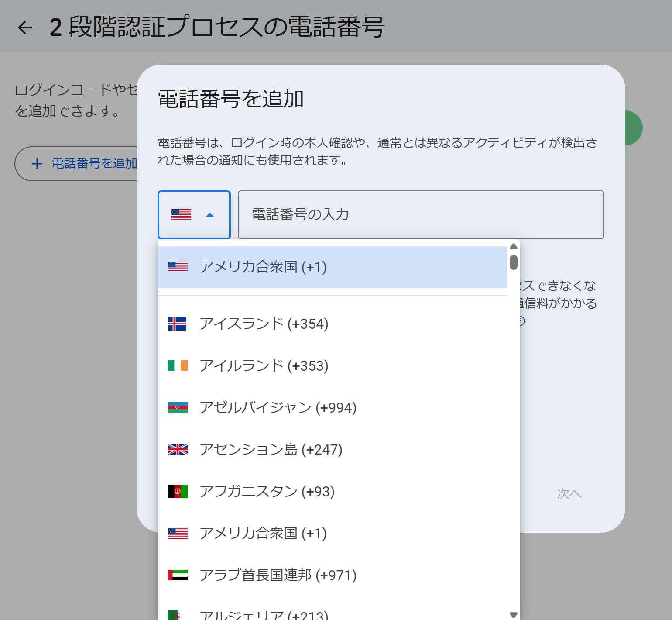Image resolution: width=672 pixels, height=620 pixels.
Task: Choose アイスランド (+354) from the list
Action: (x=264, y=324)
